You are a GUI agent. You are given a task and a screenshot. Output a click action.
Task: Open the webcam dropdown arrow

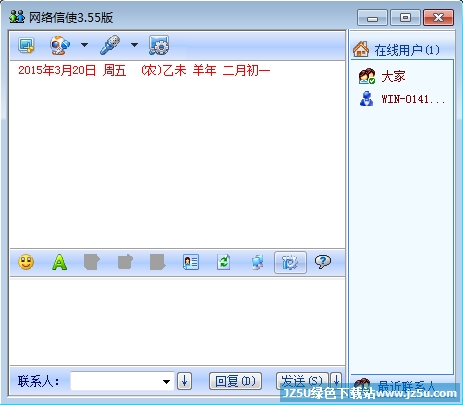tap(84, 45)
